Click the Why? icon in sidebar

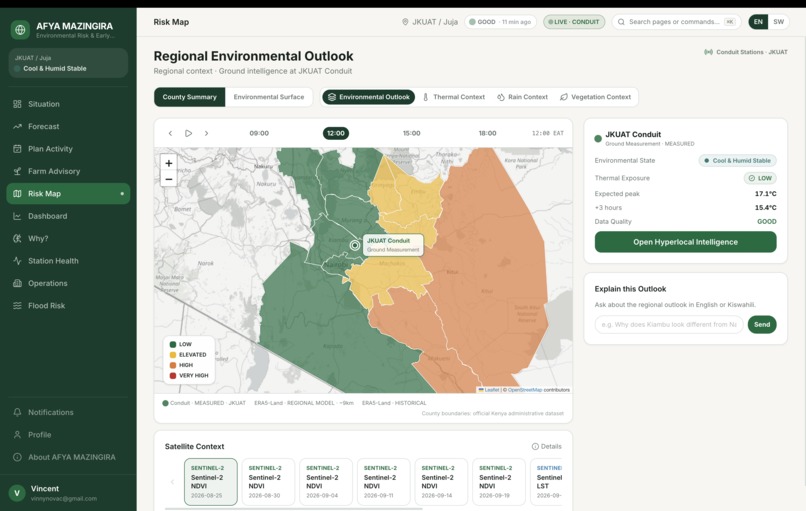(17, 239)
